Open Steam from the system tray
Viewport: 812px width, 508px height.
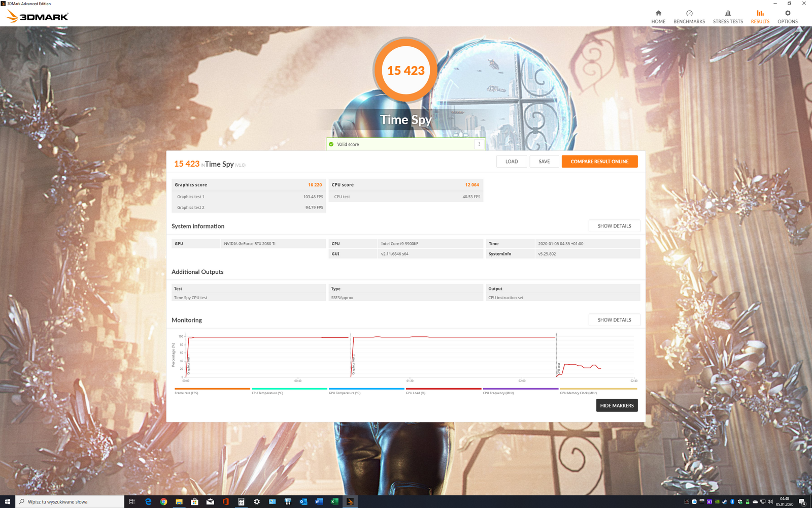[725, 501]
